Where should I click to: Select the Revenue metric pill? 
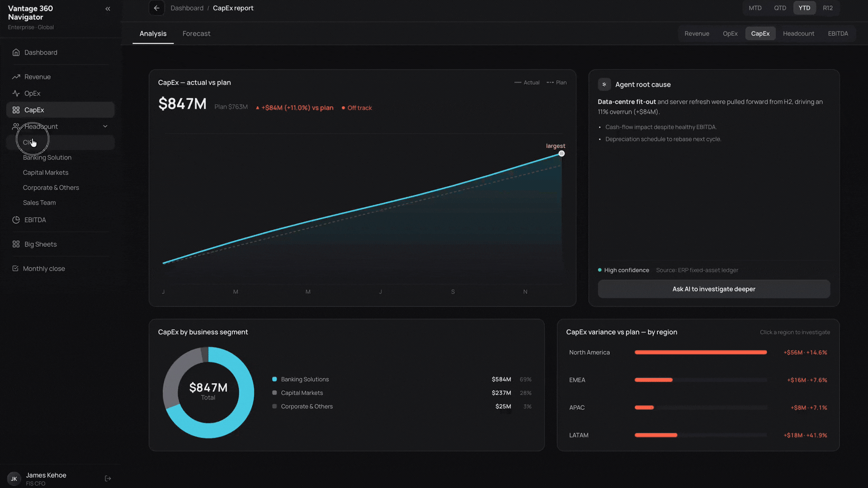coord(697,33)
